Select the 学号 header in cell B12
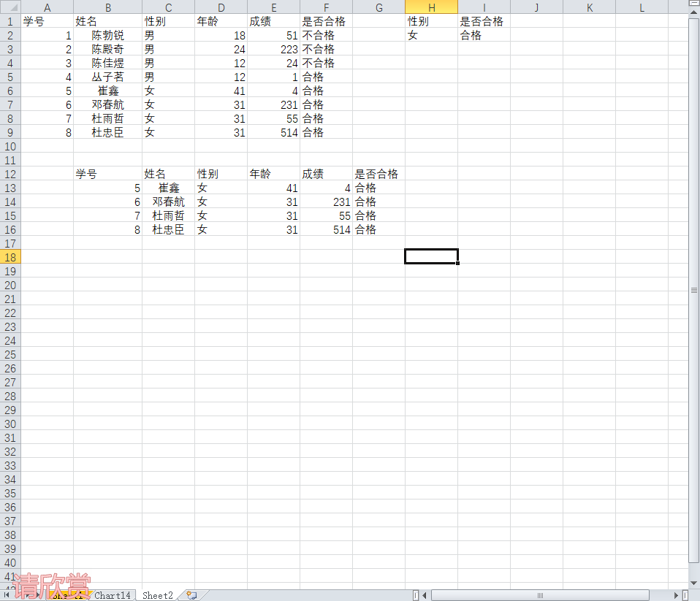Image resolution: width=700 pixels, height=601 pixels. (x=107, y=174)
